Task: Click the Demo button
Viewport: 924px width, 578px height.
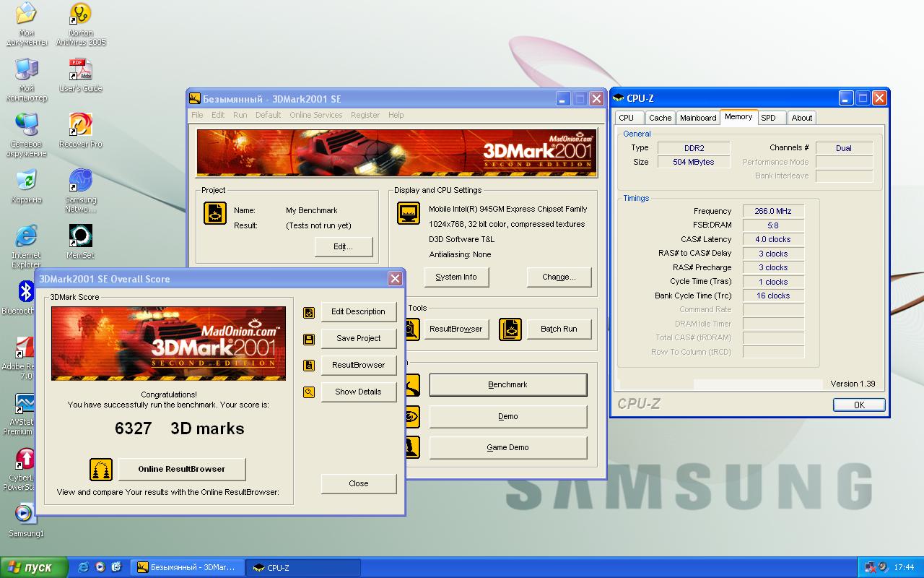Action: point(508,417)
